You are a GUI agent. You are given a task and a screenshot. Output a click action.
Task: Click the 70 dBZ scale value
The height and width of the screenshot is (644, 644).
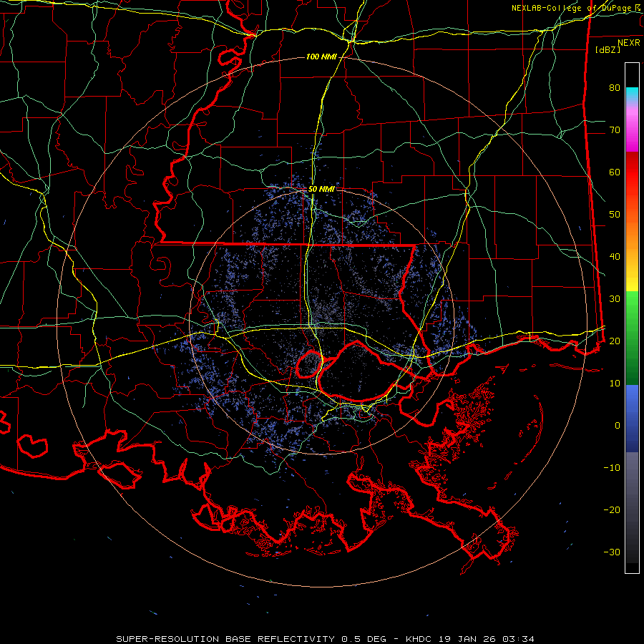click(615, 130)
